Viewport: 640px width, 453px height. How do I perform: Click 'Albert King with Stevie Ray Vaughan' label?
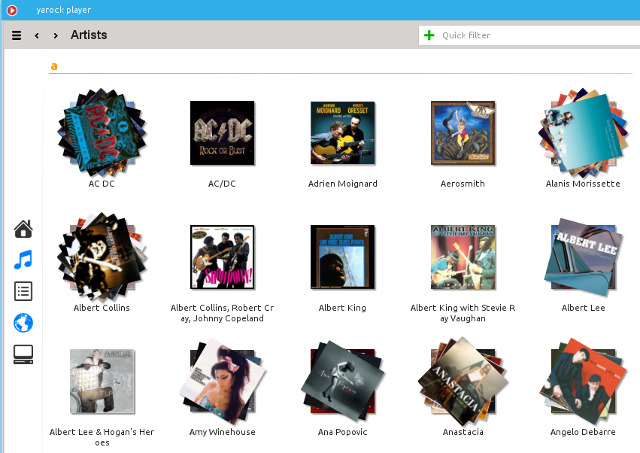pyautogui.click(x=463, y=313)
